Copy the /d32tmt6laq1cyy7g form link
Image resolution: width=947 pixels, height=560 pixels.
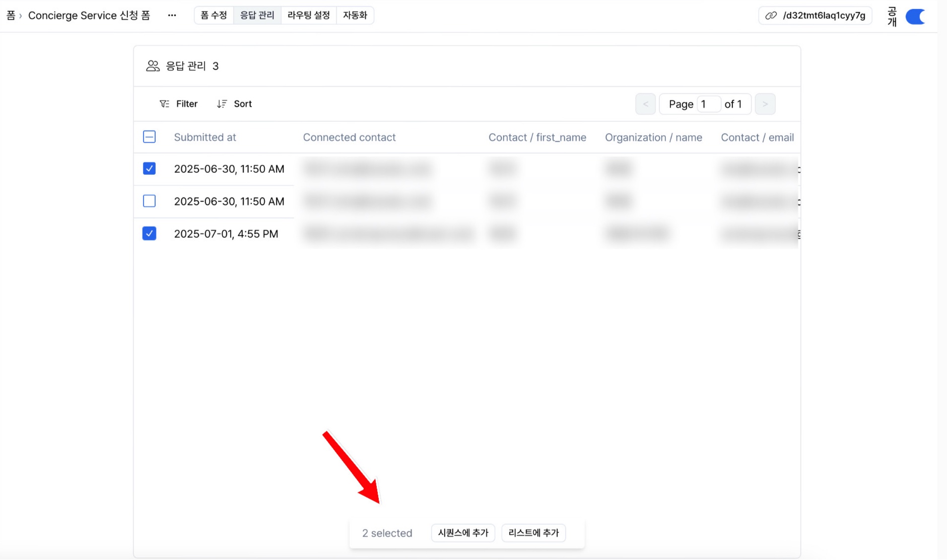[x=815, y=16]
